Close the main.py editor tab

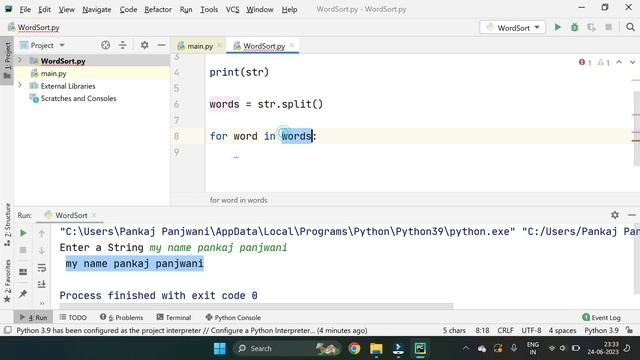click(x=220, y=46)
